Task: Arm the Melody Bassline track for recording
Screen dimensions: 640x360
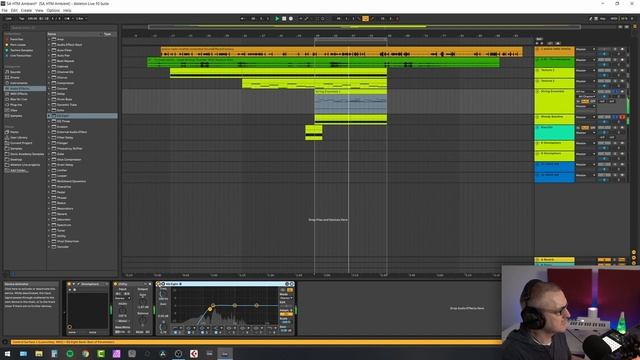Action: tap(622, 117)
